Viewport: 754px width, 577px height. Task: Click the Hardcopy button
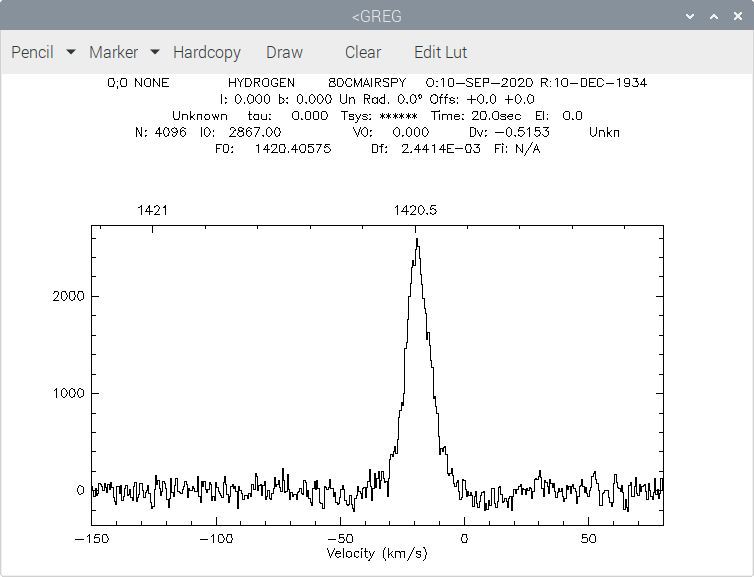[207, 52]
